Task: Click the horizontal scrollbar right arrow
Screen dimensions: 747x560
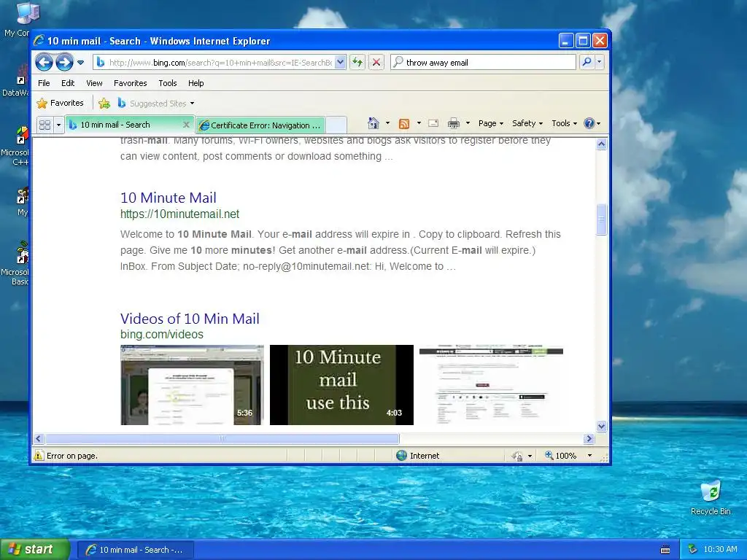Action: coord(589,438)
